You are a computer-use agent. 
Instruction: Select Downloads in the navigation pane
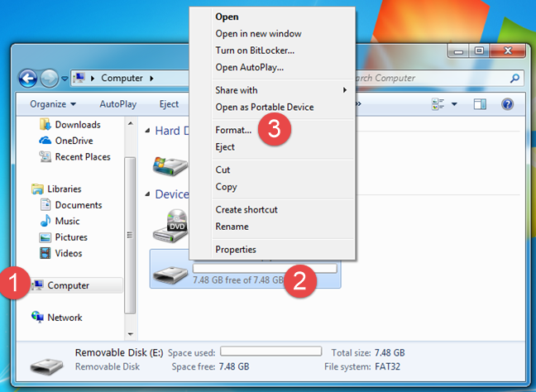(x=70, y=125)
